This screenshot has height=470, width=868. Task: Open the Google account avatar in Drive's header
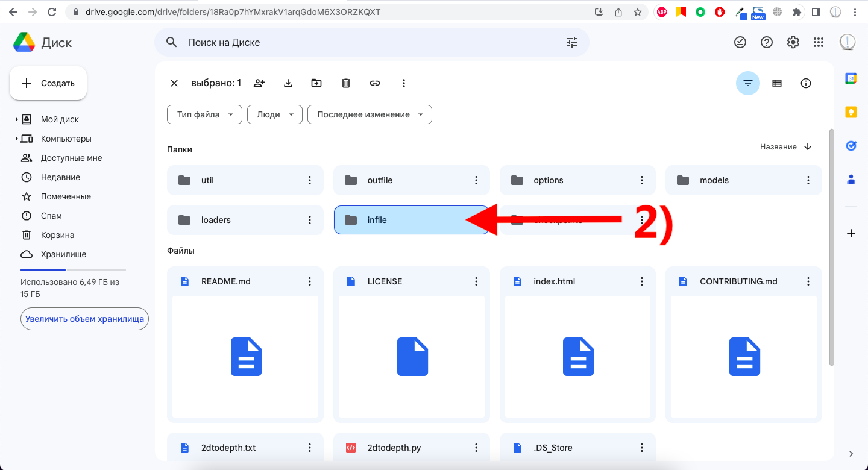tap(848, 42)
